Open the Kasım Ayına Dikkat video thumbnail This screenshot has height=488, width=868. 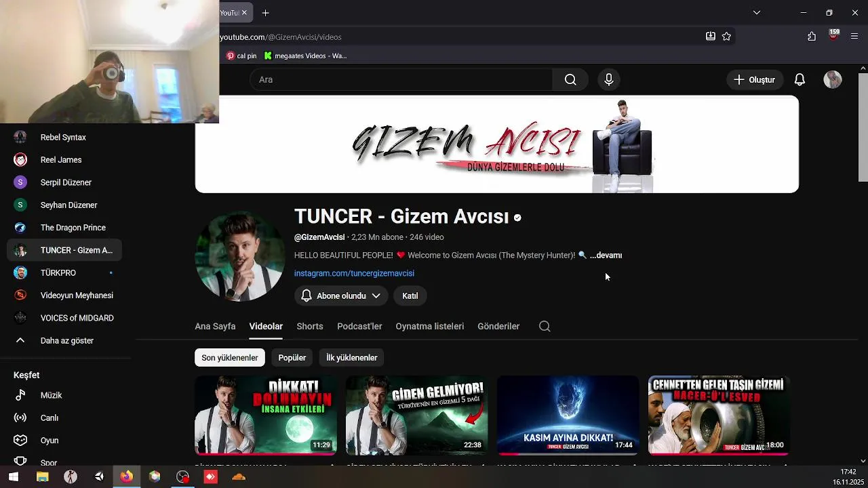pos(568,415)
